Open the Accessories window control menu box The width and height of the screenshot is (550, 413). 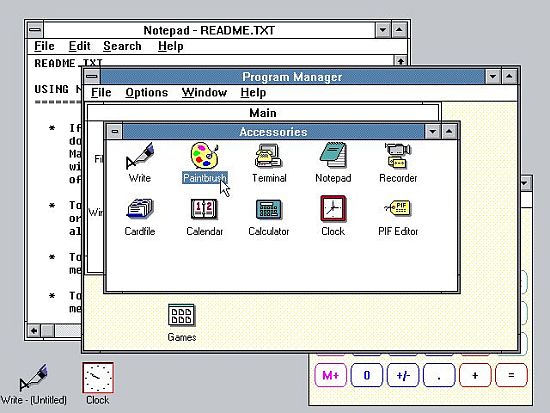114,132
